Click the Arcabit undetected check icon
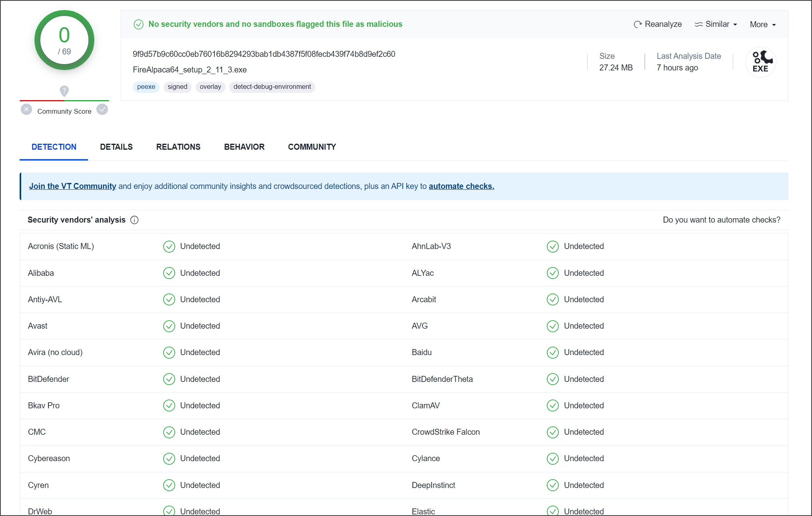Screen dimensions: 812x516 [553, 299]
